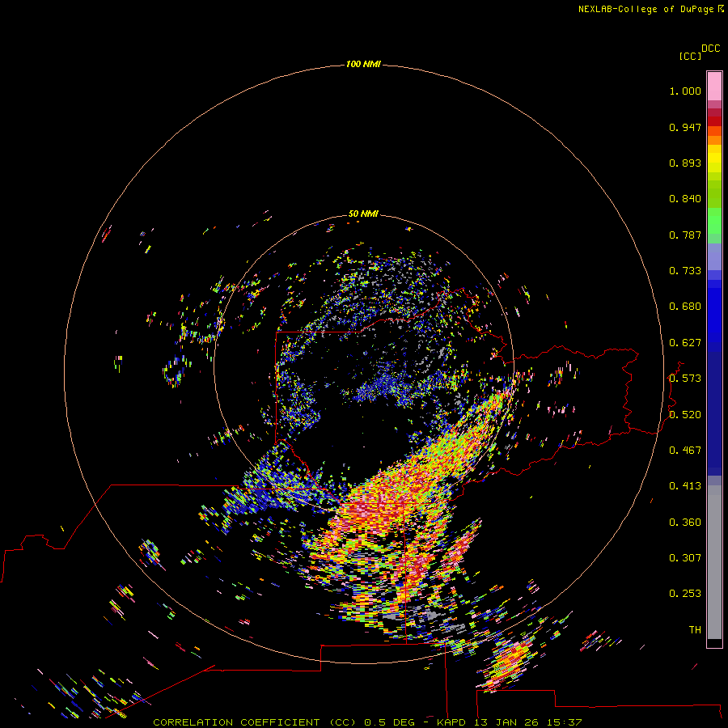Viewport: 728px width, 728px height.
Task: Click the 0.733 colorbar value
Action: click(x=685, y=271)
